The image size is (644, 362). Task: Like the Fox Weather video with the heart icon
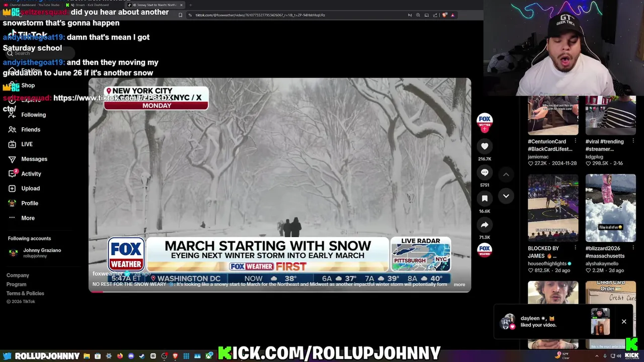click(x=485, y=146)
